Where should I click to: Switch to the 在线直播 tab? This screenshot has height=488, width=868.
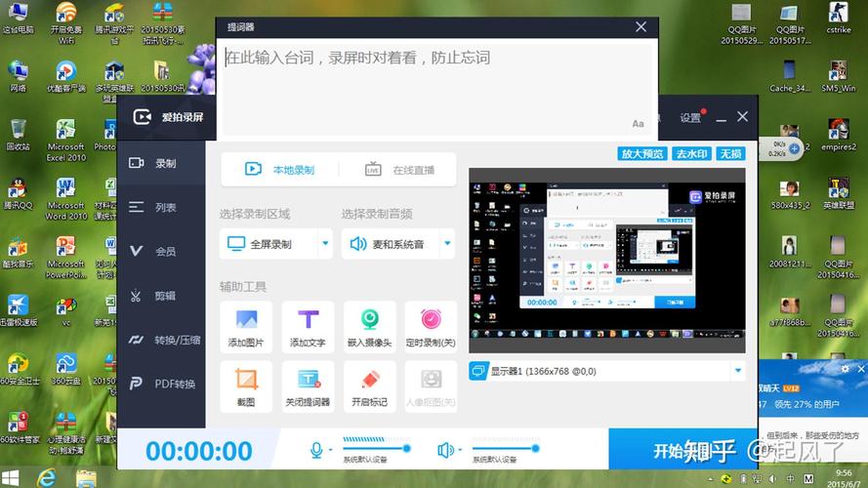click(399, 170)
